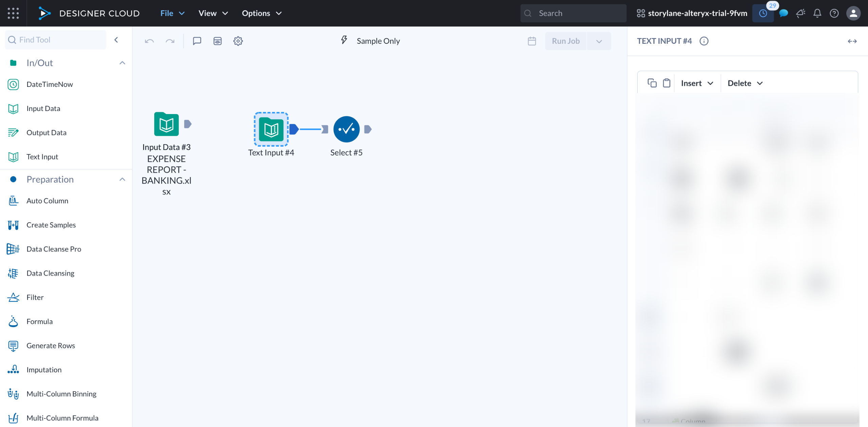Click the paste clipboard icon
Screen dimensions: 868x427
(667, 83)
